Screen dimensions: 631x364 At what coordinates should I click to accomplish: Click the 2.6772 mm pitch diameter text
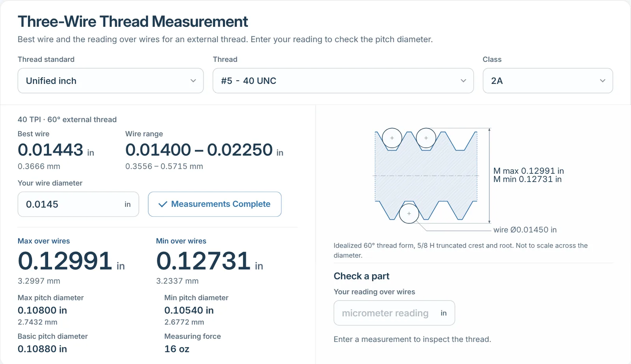point(184,322)
